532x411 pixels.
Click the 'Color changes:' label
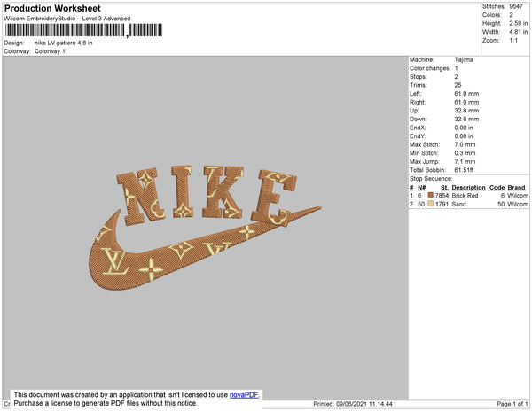[430, 68]
